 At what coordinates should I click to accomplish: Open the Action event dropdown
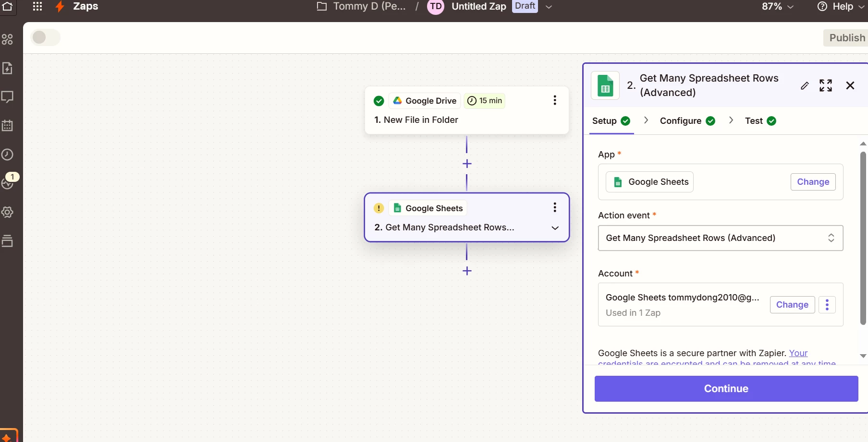click(721, 238)
